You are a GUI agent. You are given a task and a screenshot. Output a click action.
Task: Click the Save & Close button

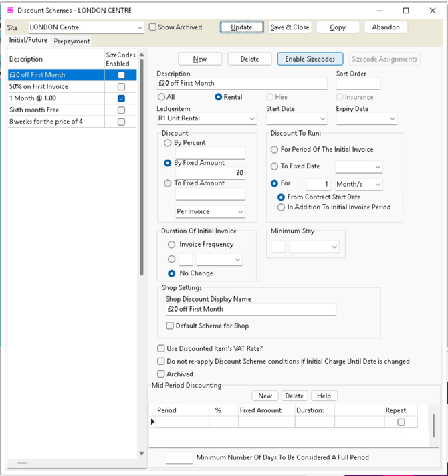tap(290, 27)
